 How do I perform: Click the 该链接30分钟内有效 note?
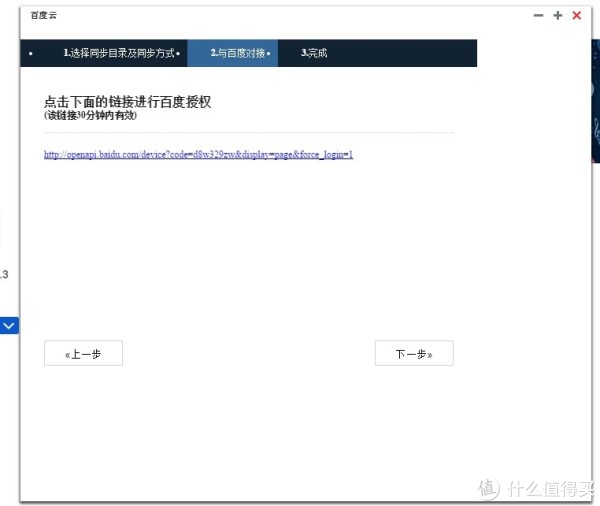click(x=90, y=116)
